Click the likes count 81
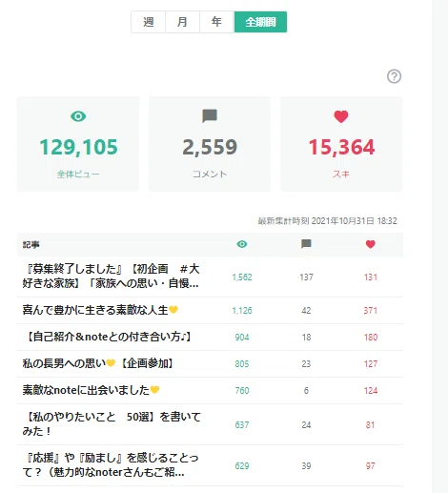The height and width of the screenshot is (493, 448). 370,425
